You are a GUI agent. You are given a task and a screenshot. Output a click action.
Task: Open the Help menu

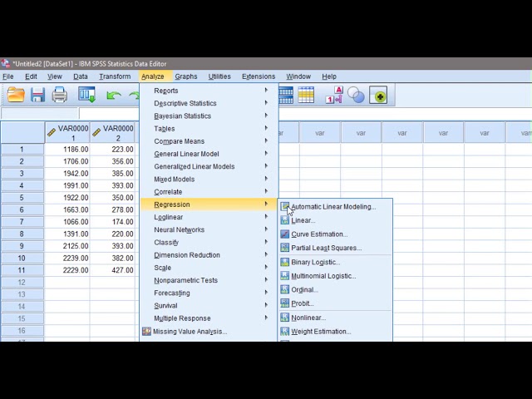point(329,76)
